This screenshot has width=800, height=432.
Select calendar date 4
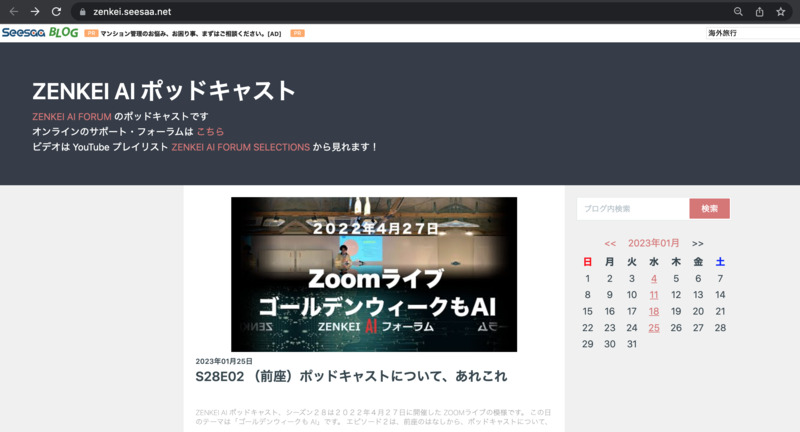click(x=654, y=279)
